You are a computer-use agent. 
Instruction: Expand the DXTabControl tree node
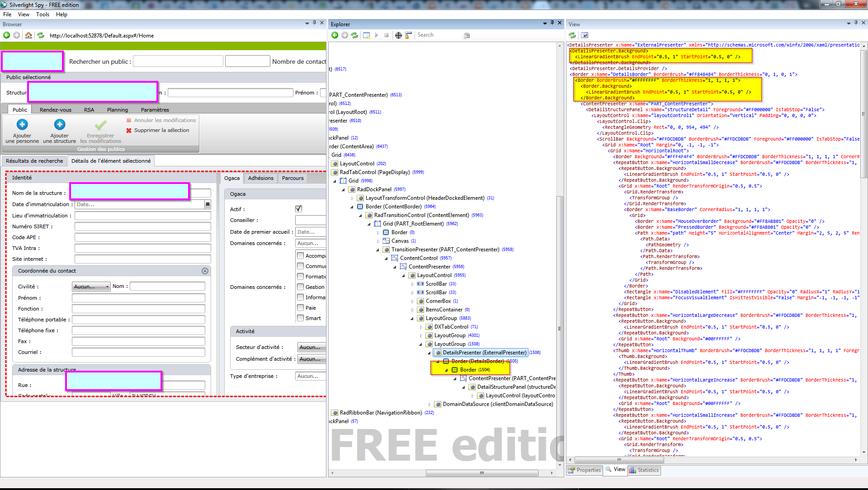coord(420,327)
